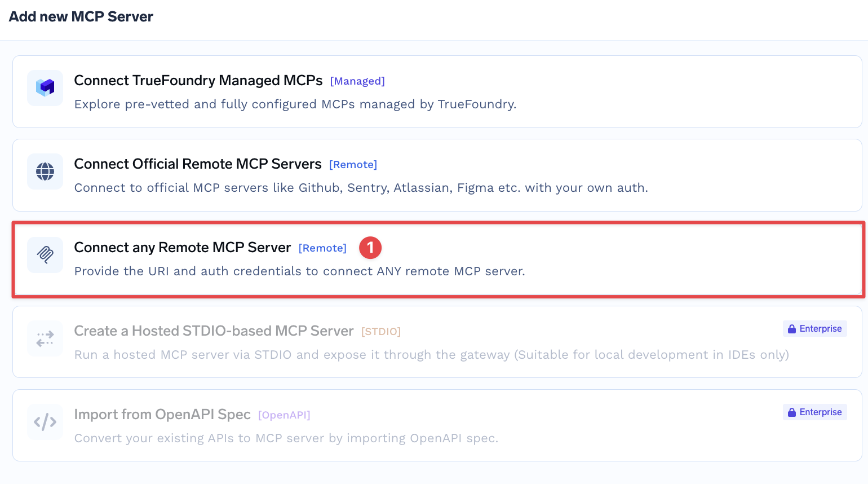868x484 pixels.
Task: Click [Remote] tag beside any Remote MCP Server
Action: pyautogui.click(x=322, y=248)
